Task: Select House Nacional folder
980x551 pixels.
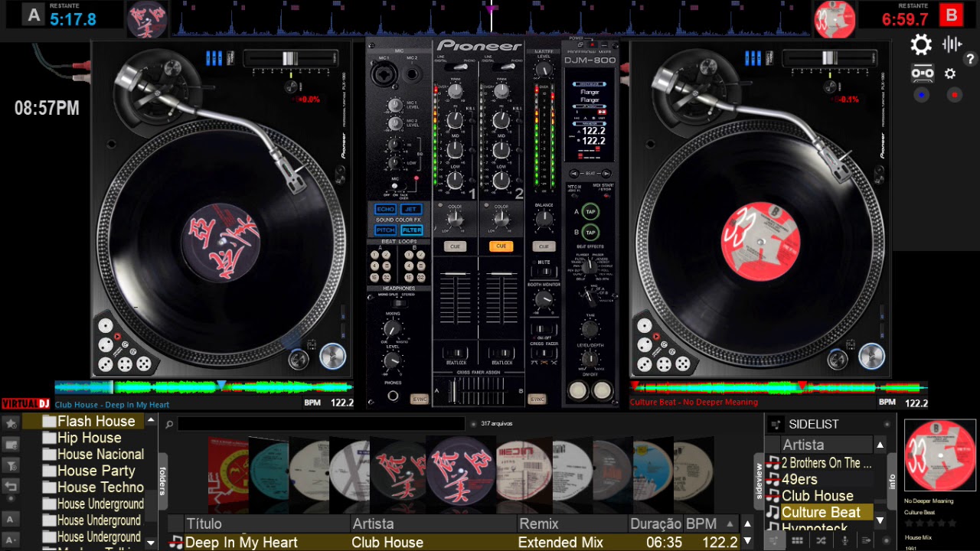Action: coord(100,454)
